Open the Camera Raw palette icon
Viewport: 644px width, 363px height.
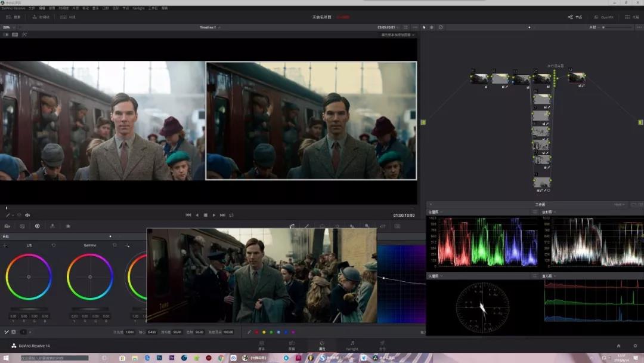click(x=7, y=226)
